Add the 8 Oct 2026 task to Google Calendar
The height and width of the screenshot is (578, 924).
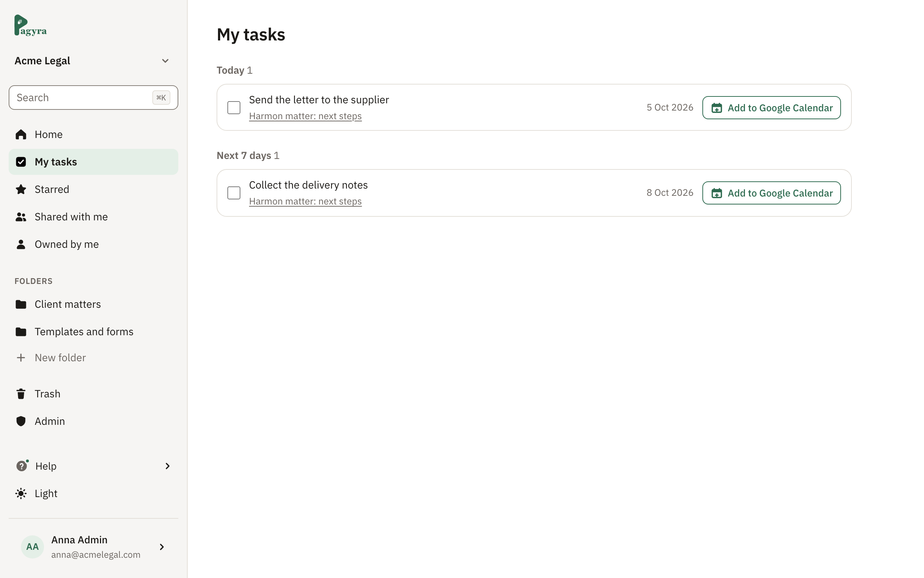click(771, 193)
